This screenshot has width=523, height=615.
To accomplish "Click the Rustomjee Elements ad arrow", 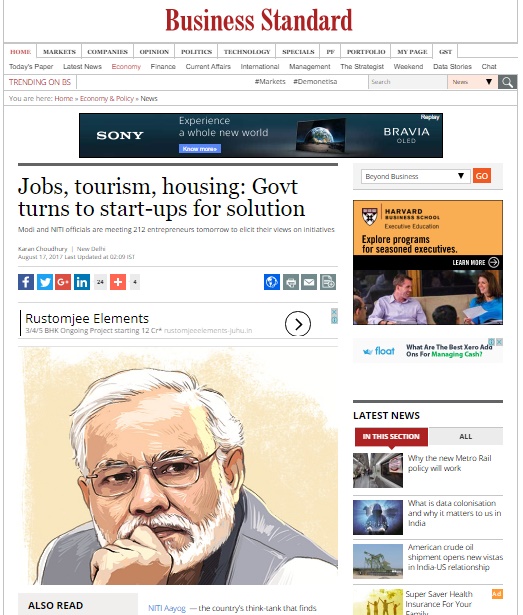I will 298,324.
